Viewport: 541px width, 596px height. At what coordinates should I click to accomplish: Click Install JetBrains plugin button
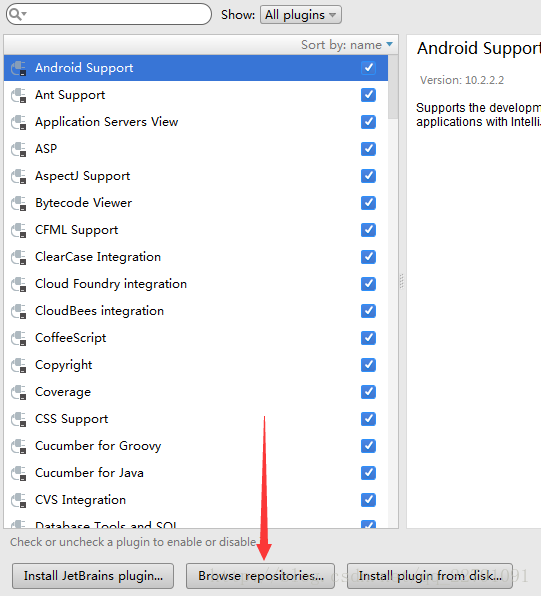pyautogui.click(x=93, y=576)
